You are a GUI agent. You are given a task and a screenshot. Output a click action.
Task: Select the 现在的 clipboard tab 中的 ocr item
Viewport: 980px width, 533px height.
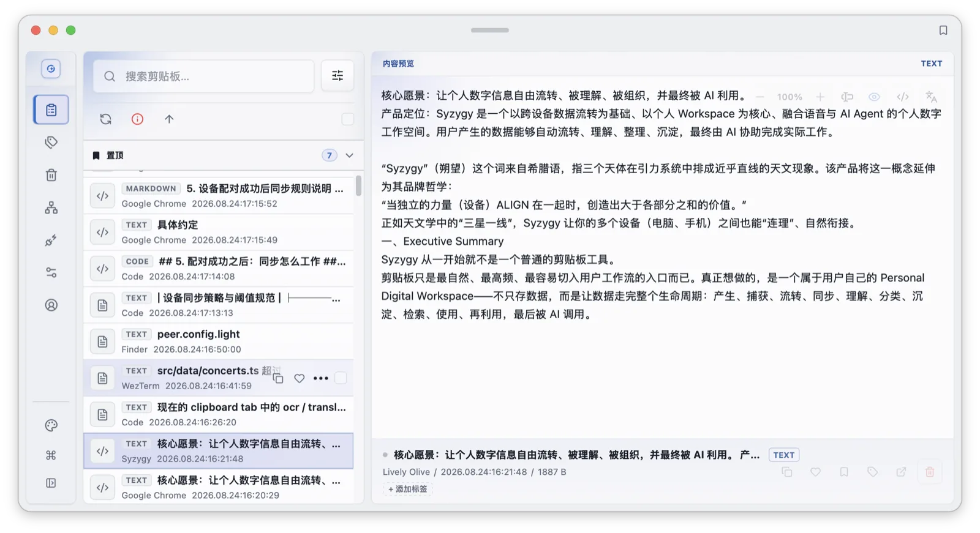[219, 414]
